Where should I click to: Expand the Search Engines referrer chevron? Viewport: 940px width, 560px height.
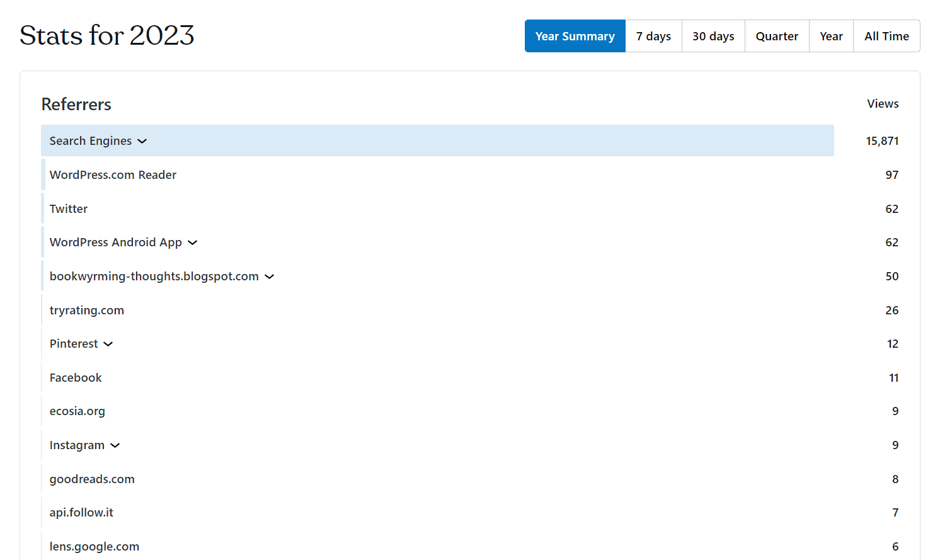142,141
